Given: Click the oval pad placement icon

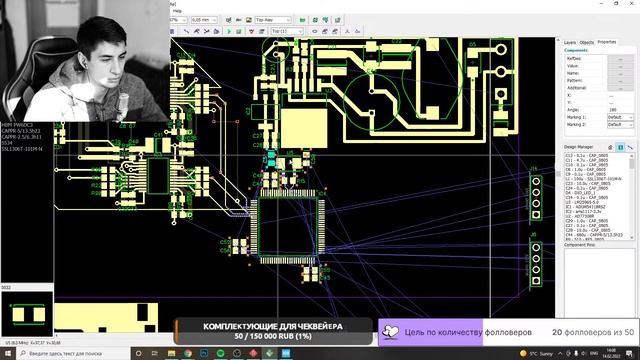Looking at the screenshot, I should [x=315, y=31].
